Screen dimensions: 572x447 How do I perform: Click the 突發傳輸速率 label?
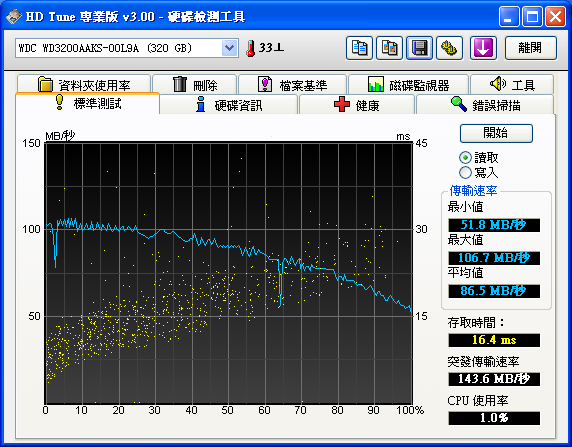pos(483,362)
